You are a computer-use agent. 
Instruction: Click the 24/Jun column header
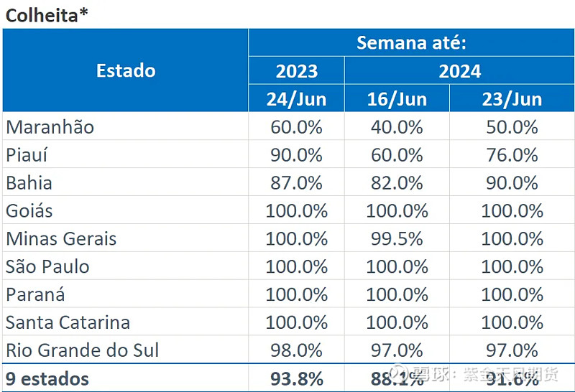(296, 99)
